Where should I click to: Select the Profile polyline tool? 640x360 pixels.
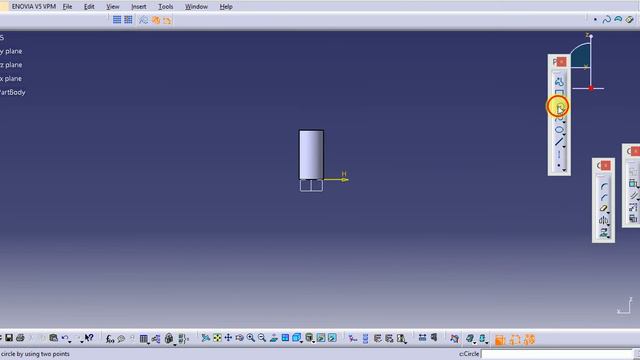tap(559, 82)
